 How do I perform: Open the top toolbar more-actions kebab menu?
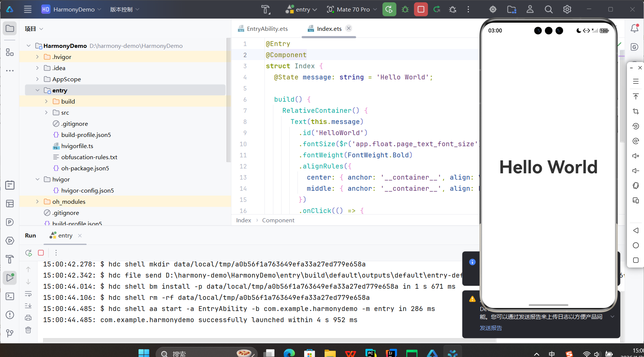(x=468, y=9)
